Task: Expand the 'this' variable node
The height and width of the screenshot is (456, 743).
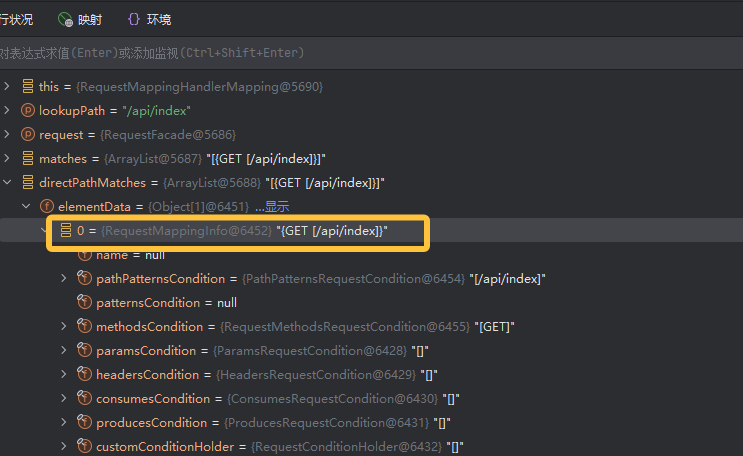Action: click(7, 87)
